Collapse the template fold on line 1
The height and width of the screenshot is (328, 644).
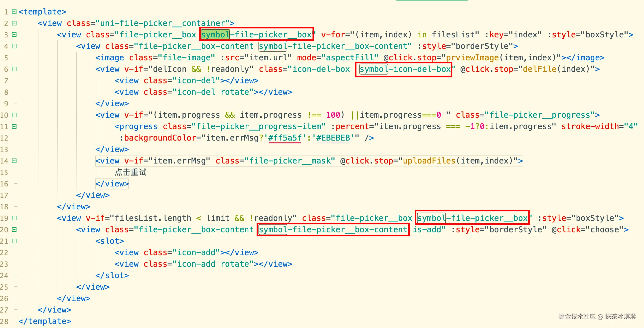click(x=14, y=12)
